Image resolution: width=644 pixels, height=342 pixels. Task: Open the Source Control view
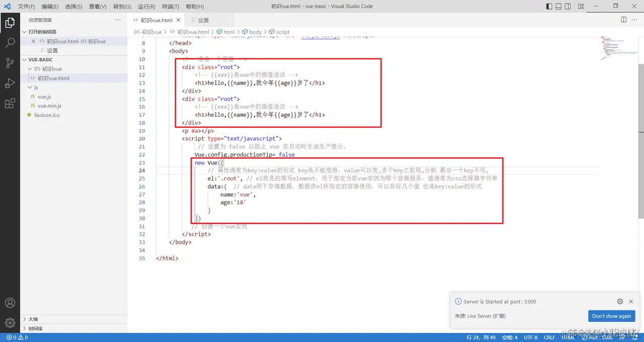10,63
